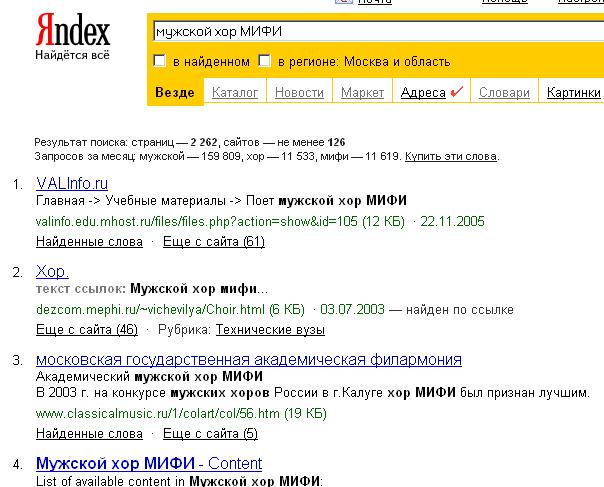Click 'Еще с сайта (46)'

(87, 329)
